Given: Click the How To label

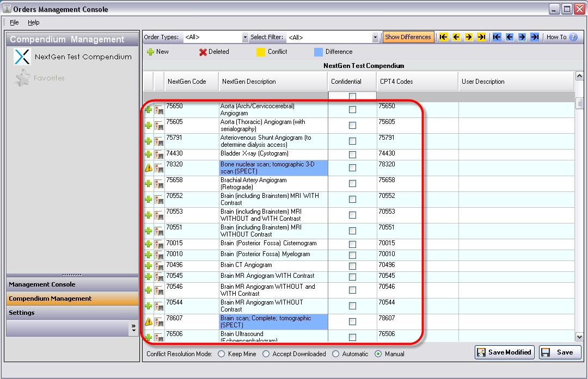Looking at the screenshot, I should (x=556, y=37).
